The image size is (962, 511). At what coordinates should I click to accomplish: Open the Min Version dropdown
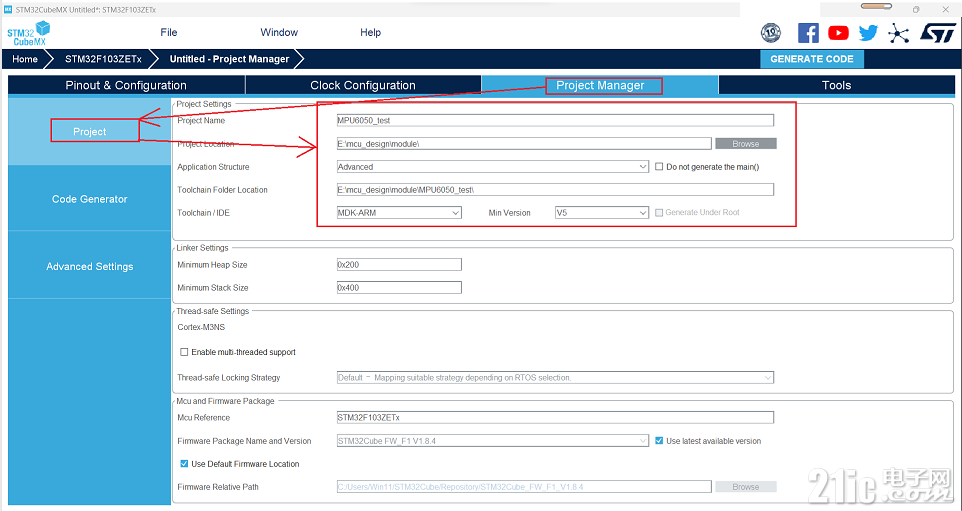pyautogui.click(x=602, y=213)
